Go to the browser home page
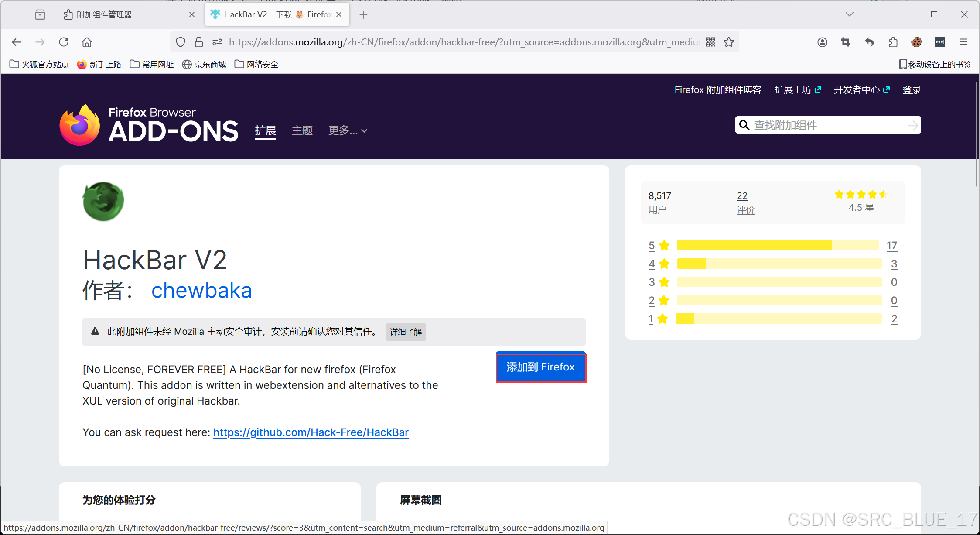 87,42
